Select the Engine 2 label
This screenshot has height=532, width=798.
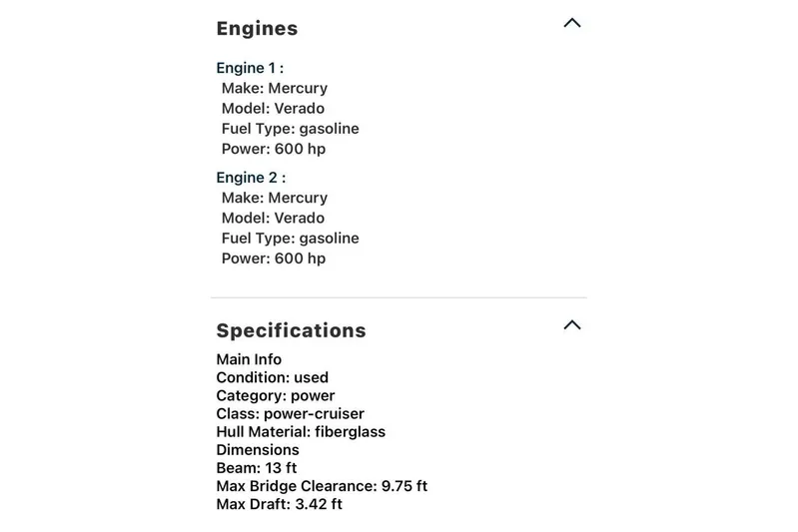[251, 178]
